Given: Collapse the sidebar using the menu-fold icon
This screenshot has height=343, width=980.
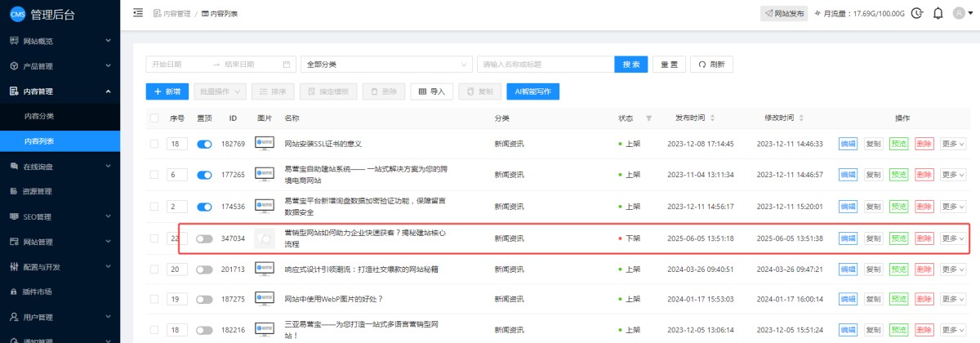Looking at the screenshot, I should pyautogui.click(x=137, y=13).
